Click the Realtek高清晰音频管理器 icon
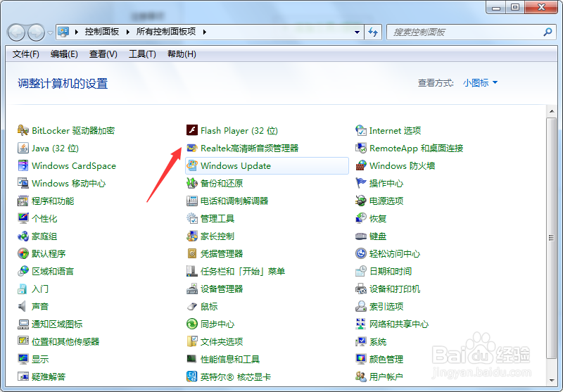 tap(192, 148)
